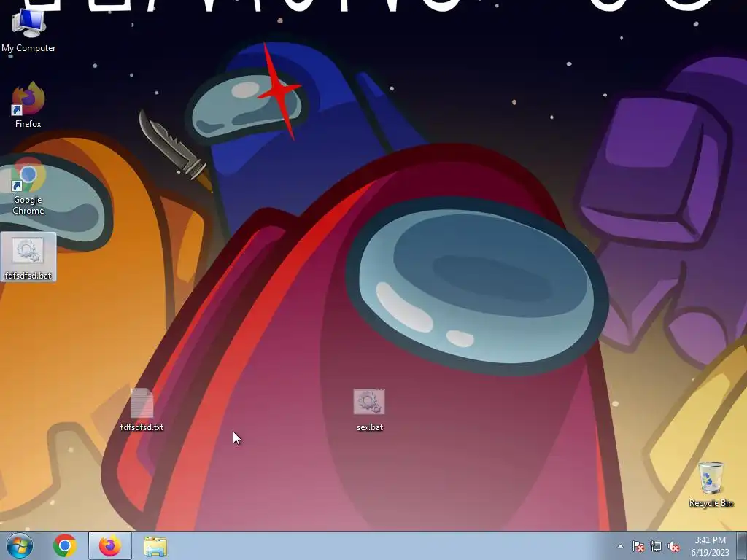The width and height of the screenshot is (747, 560).
Task: Open Windows Explorer from the taskbar
Action: coord(155,546)
